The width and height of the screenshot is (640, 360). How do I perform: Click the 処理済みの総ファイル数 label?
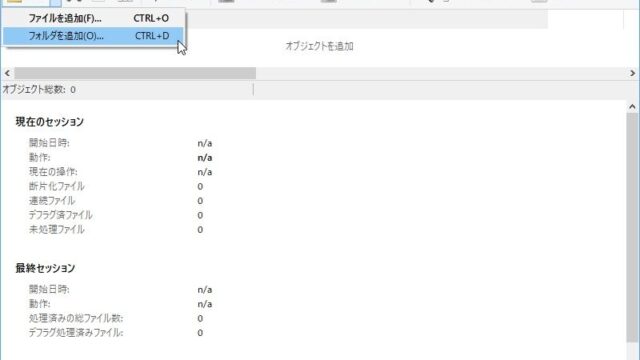tap(76, 318)
